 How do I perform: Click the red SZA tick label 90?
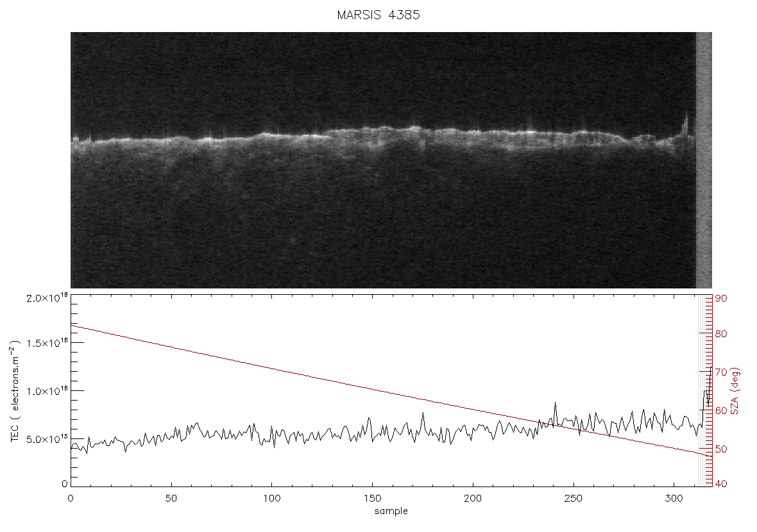click(x=721, y=299)
